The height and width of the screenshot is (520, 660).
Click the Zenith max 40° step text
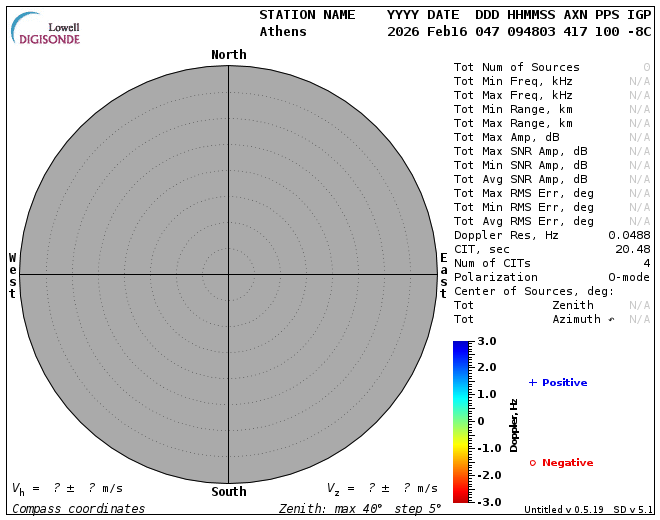click(x=360, y=509)
